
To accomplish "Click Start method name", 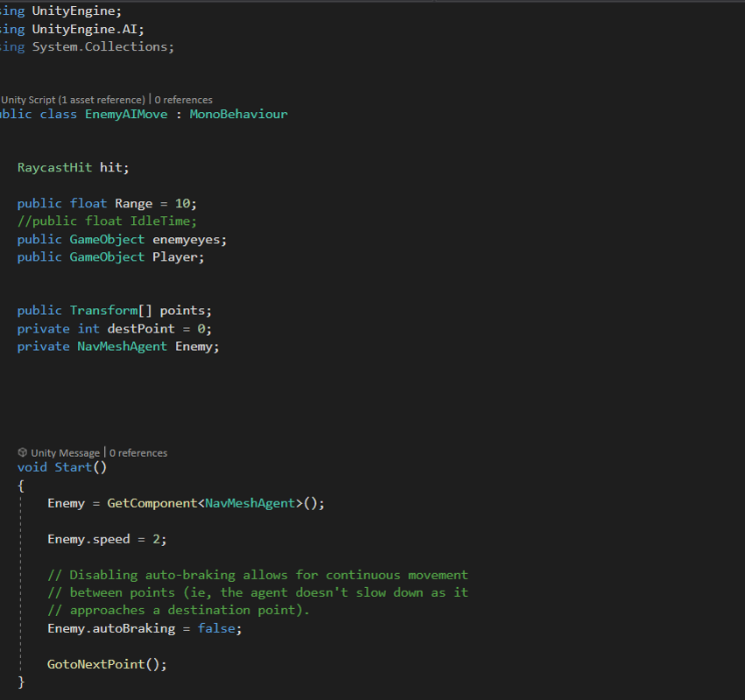I will point(74,467).
